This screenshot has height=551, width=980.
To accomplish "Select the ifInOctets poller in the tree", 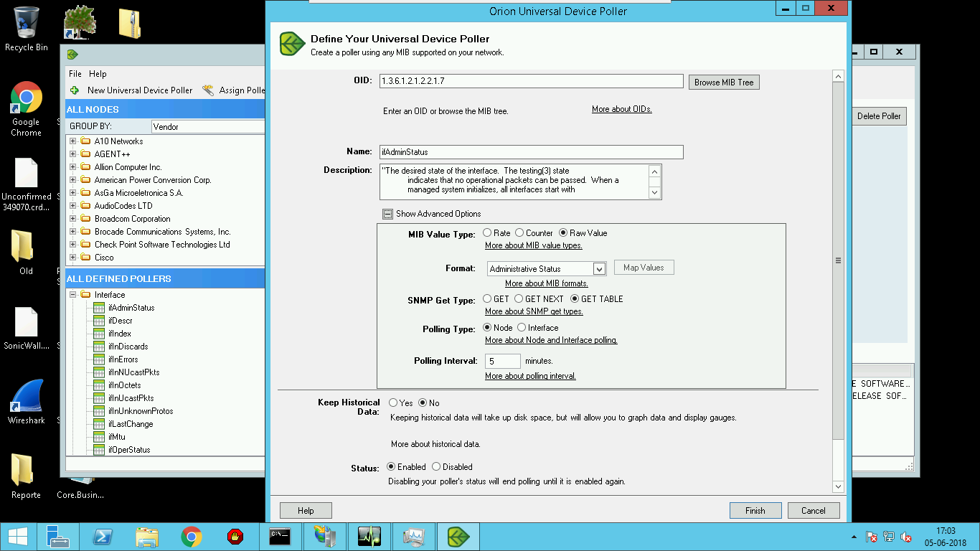I will (124, 385).
